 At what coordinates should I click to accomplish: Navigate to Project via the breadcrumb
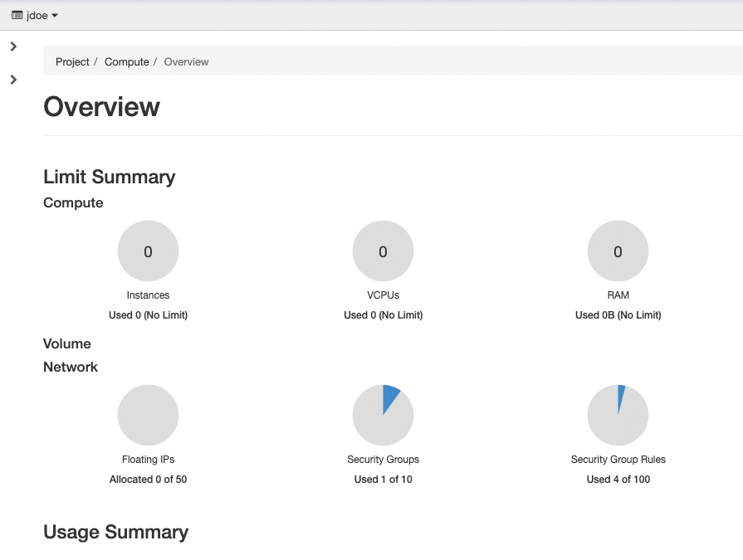point(72,61)
